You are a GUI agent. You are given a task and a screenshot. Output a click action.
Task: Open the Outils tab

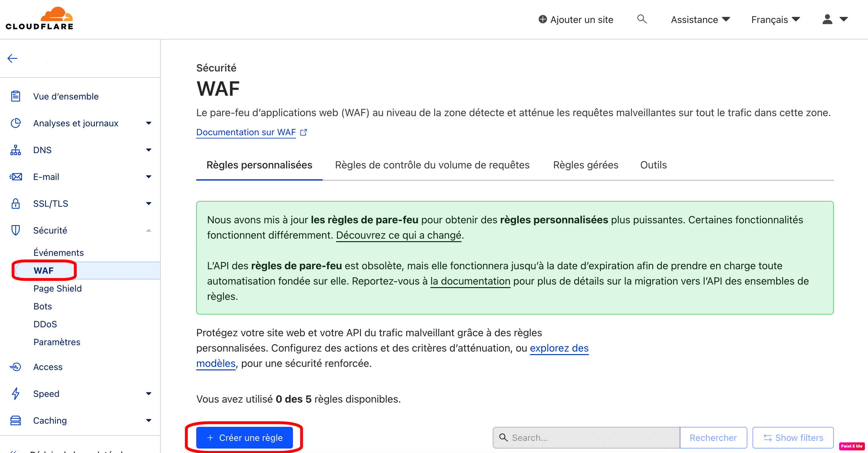click(653, 165)
